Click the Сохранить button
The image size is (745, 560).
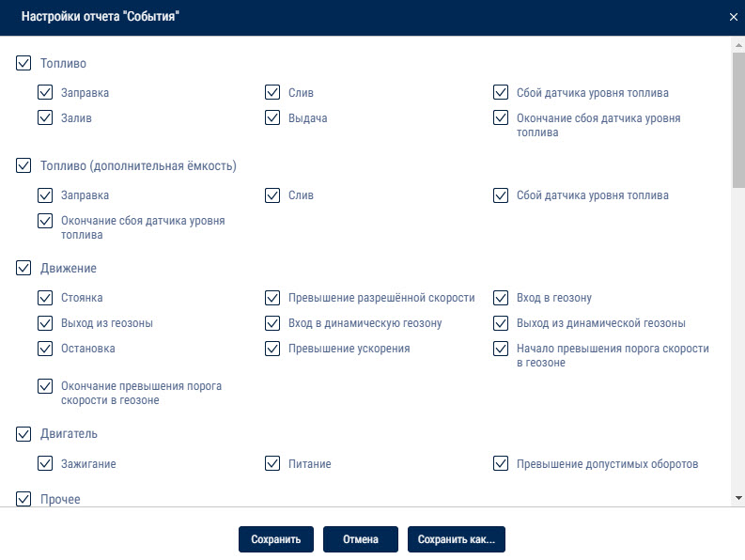coord(276,539)
